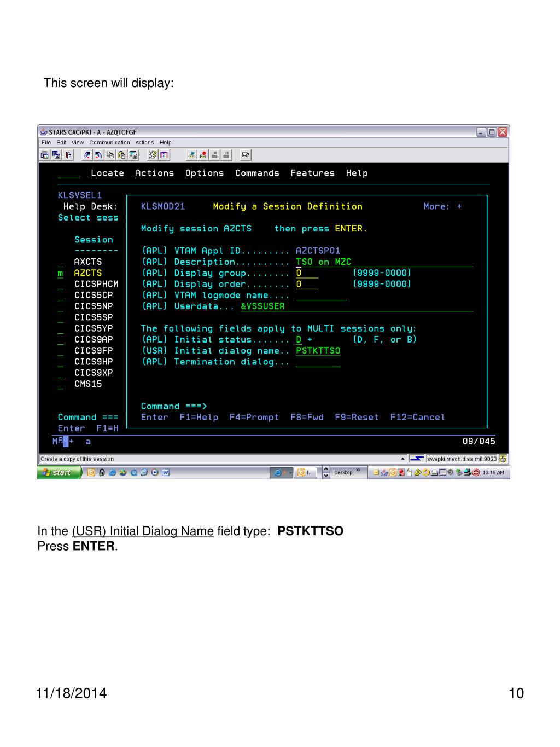
Task: Open the Communication menu
Action: (109, 143)
